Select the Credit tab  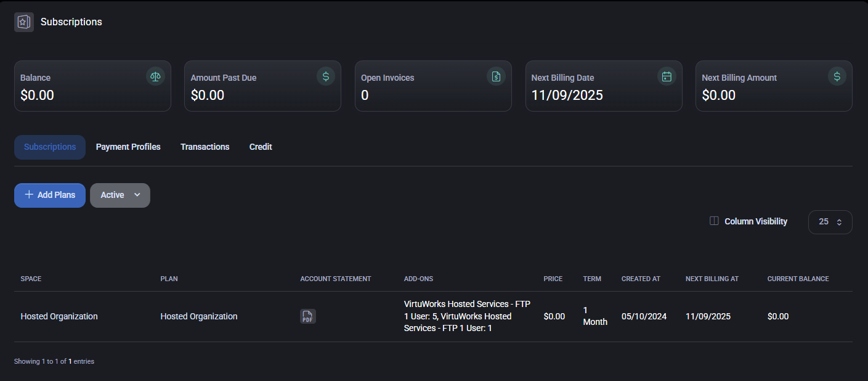tap(261, 147)
